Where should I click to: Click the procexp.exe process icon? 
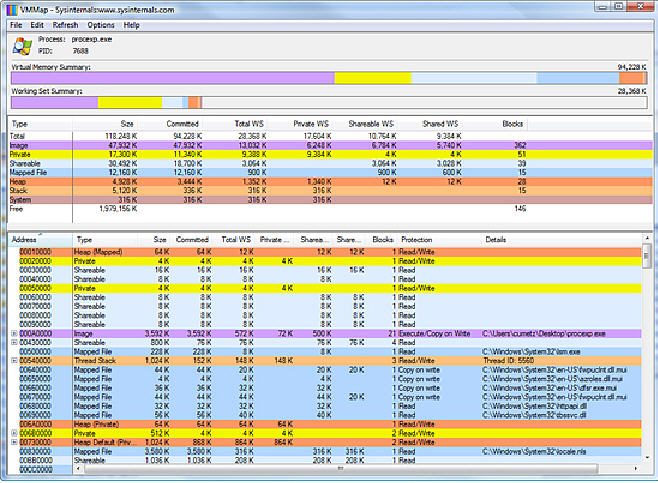pyautogui.click(x=21, y=47)
